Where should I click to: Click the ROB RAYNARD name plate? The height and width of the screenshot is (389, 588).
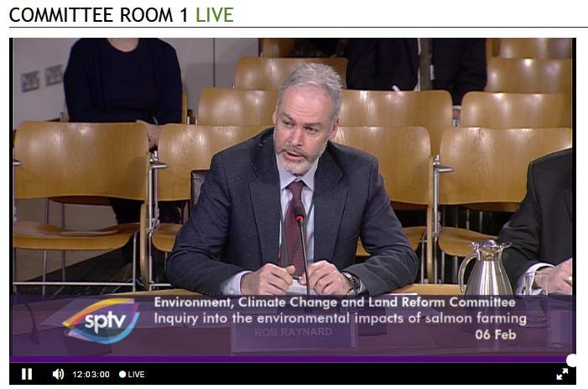tap(294, 333)
